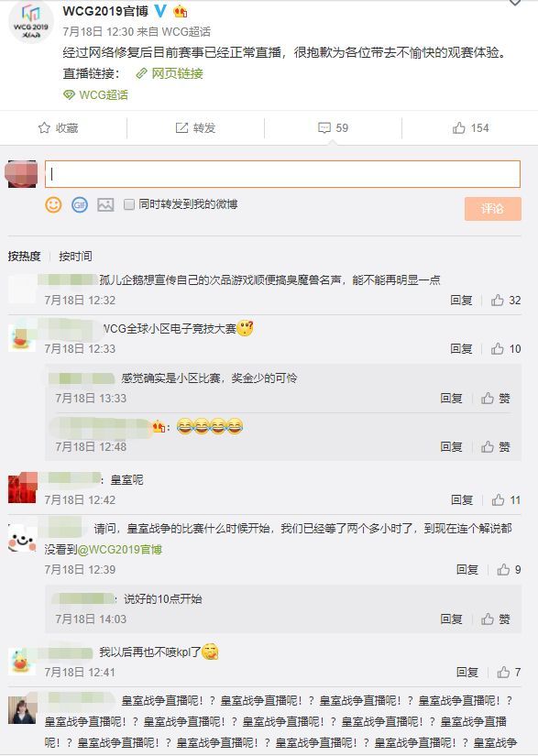Like the comment with 32 likes
Image resolution: width=538 pixels, height=756 pixels.
pos(506,301)
